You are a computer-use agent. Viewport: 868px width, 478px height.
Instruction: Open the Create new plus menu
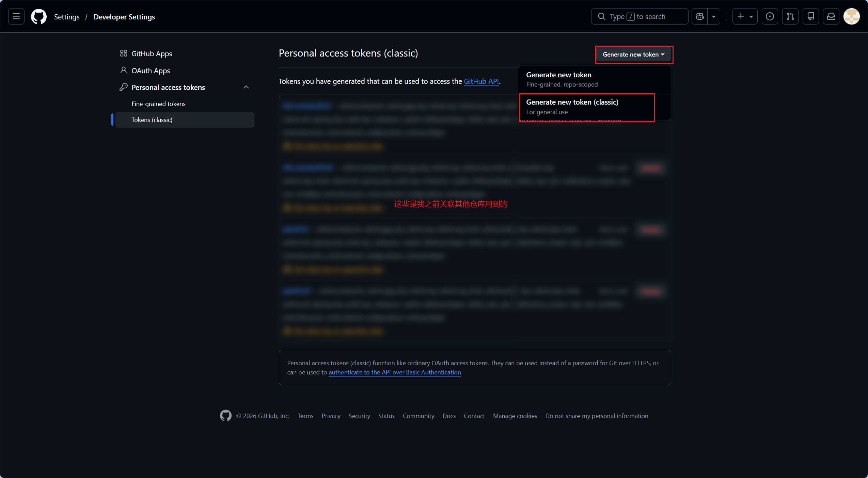click(745, 16)
